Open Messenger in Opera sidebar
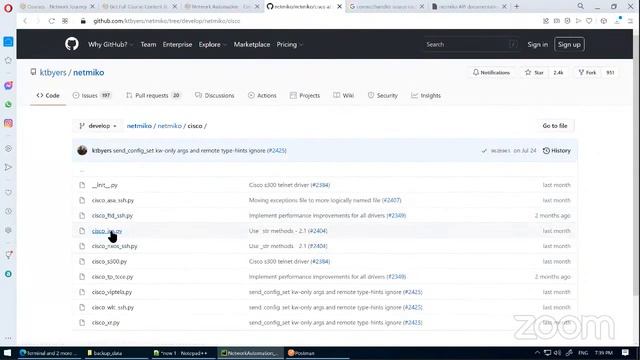640x360 pixels. pyautogui.click(x=8, y=85)
